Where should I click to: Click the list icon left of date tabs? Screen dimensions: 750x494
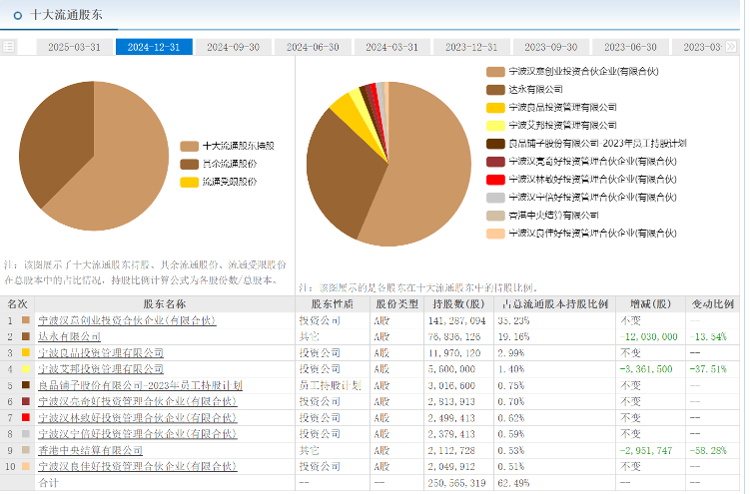[9, 47]
